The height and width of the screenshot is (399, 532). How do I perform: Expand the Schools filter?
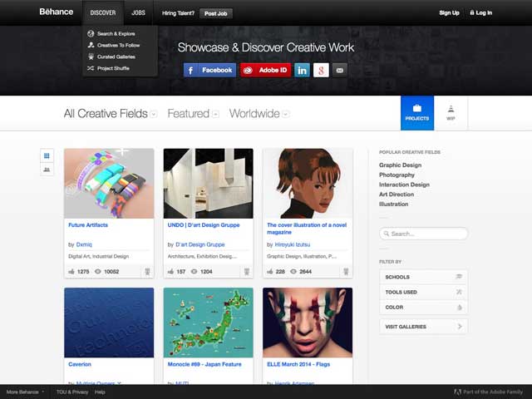tap(423, 277)
